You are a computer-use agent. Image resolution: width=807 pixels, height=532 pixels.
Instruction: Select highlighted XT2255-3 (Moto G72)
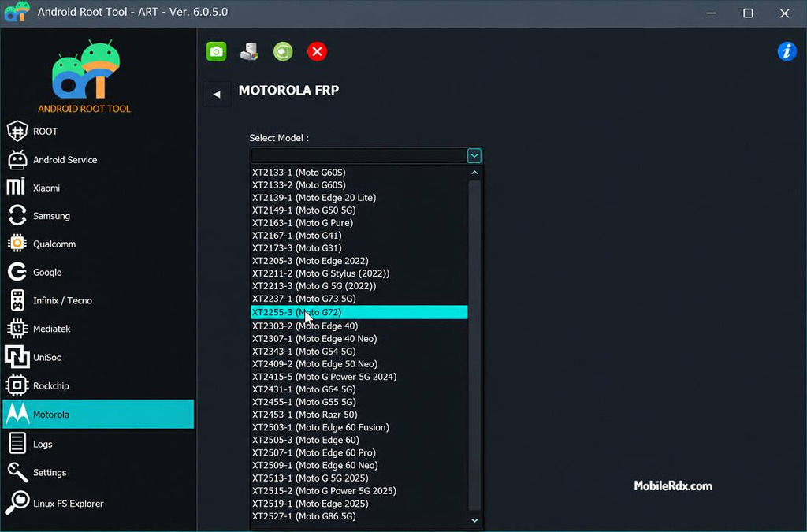(x=359, y=312)
